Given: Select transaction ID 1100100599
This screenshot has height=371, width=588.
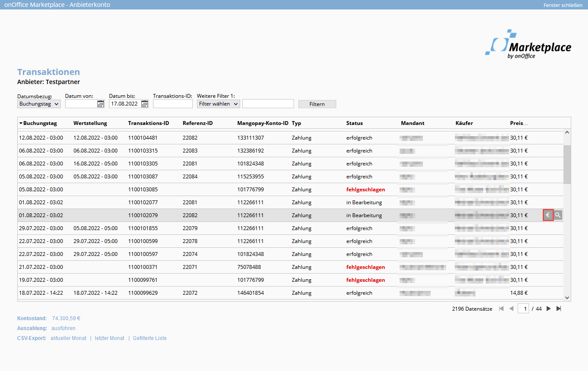Looking at the screenshot, I should 143,241.
